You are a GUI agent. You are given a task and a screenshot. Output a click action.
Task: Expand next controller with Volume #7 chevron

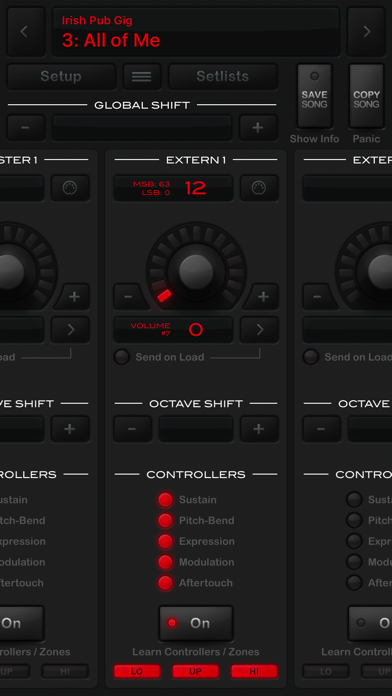[x=259, y=329]
